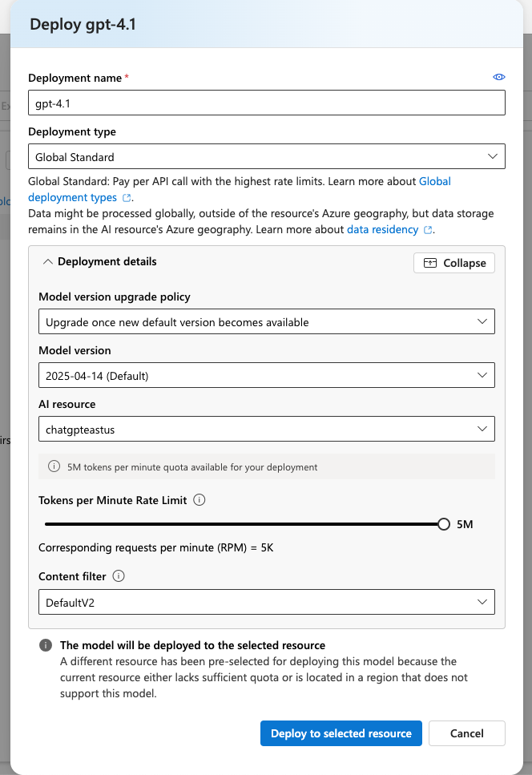The height and width of the screenshot is (775, 532).
Task: Open the data residency link
Action: (x=382, y=230)
